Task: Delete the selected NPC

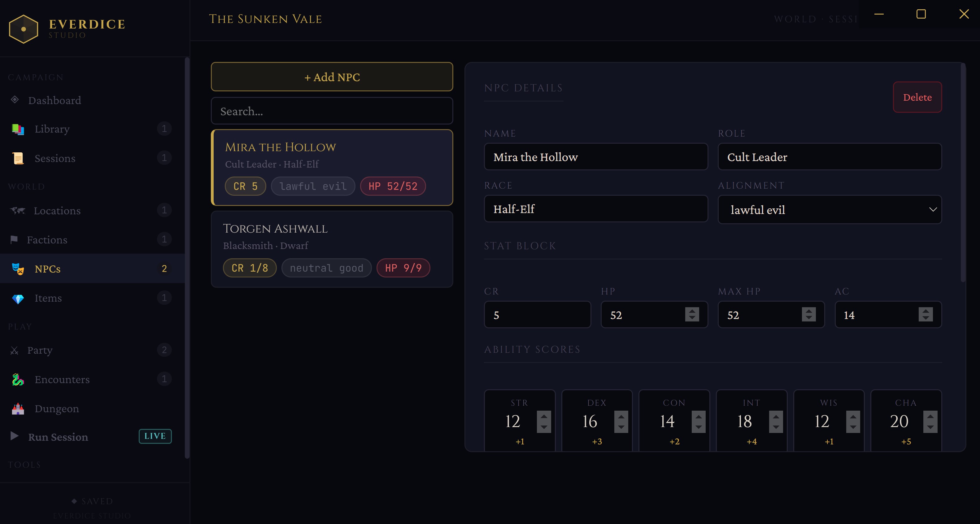Action: tap(917, 98)
